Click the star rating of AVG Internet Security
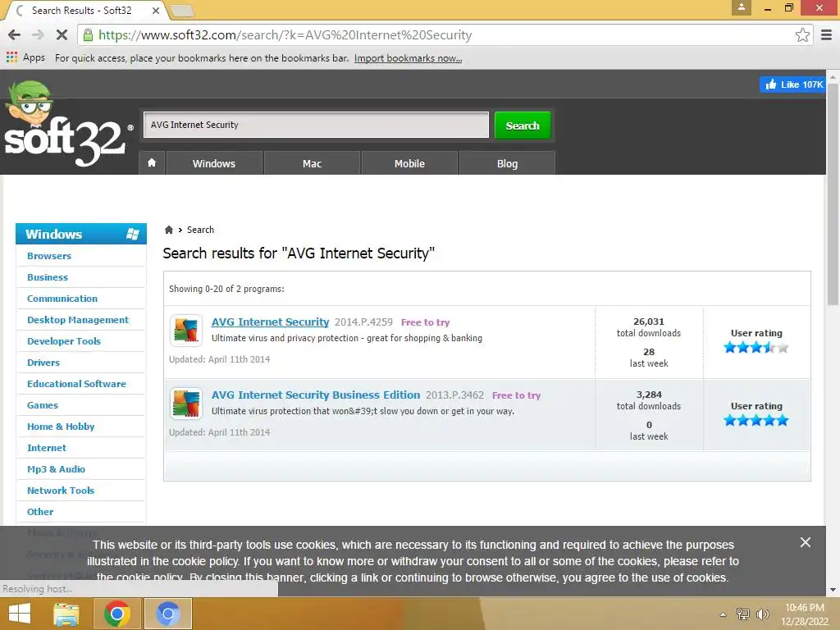This screenshot has height=630, width=840. pyautogui.click(x=756, y=348)
